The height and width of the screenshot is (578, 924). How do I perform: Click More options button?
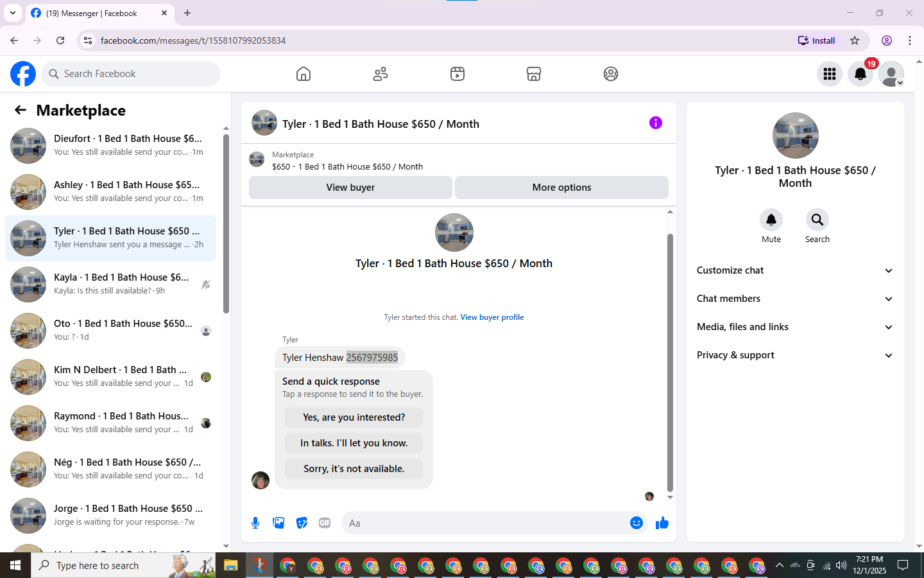click(561, 188)
